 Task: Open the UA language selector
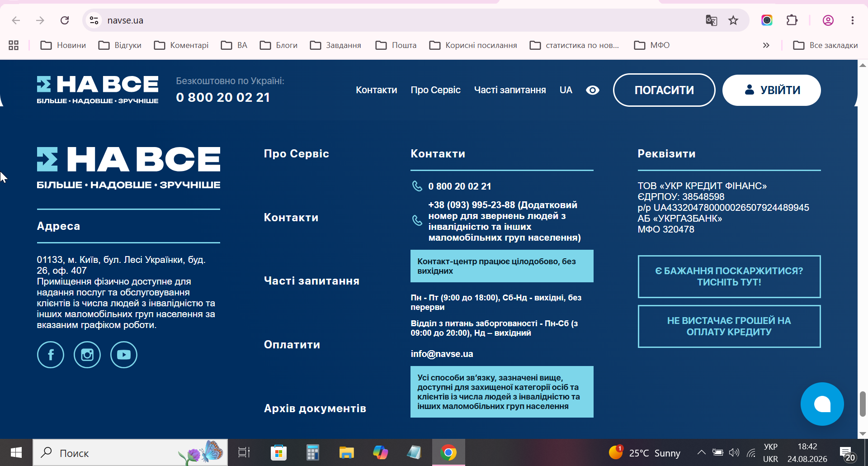click(x=566, y=90)
